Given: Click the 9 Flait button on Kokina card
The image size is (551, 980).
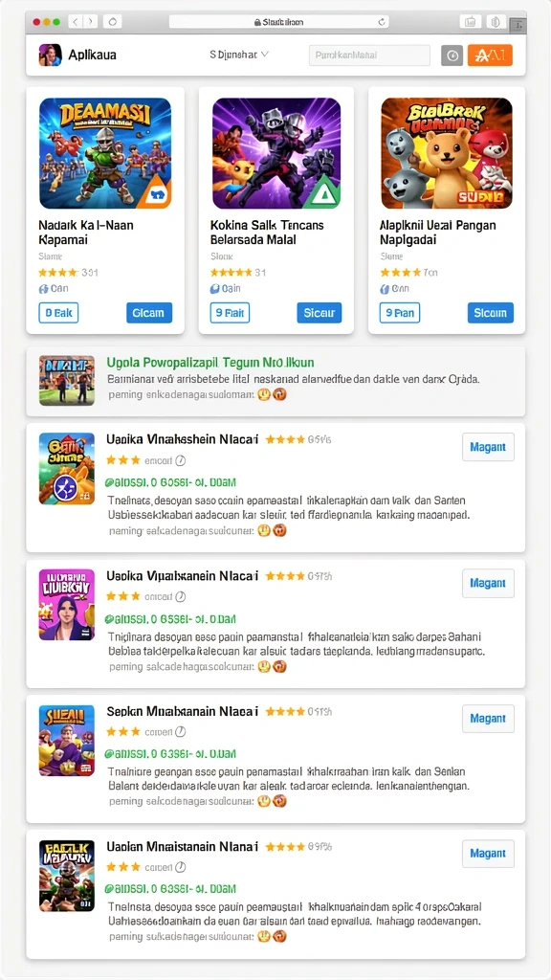Looking at the screenshot, I should [x=230, y=313].
